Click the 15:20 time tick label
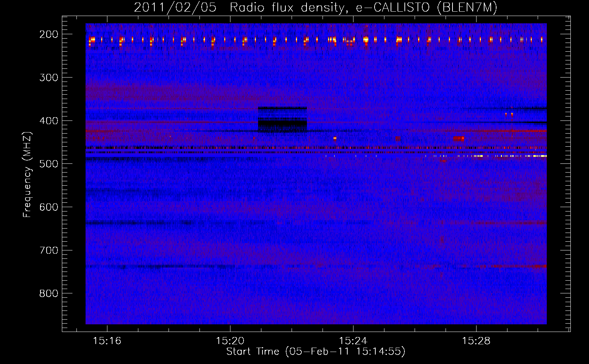The width and height of the screenshot is (589, 364). pos(230,341)
